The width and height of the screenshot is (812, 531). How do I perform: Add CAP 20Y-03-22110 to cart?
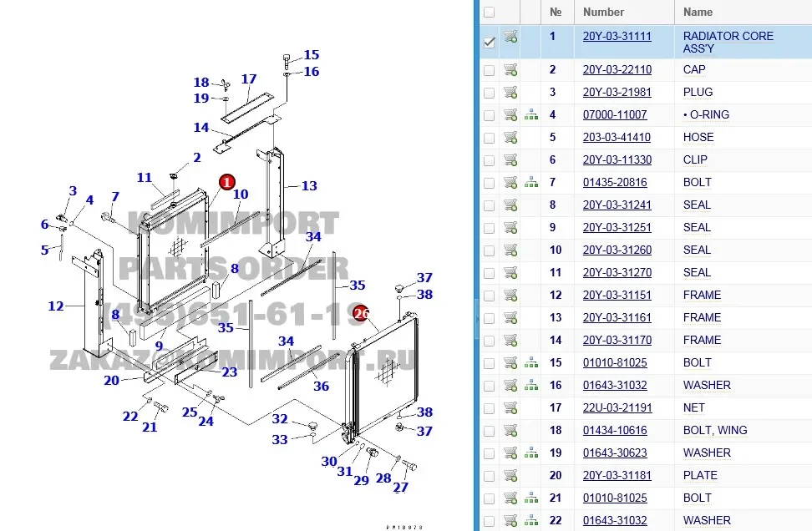[x=510, y=69]
